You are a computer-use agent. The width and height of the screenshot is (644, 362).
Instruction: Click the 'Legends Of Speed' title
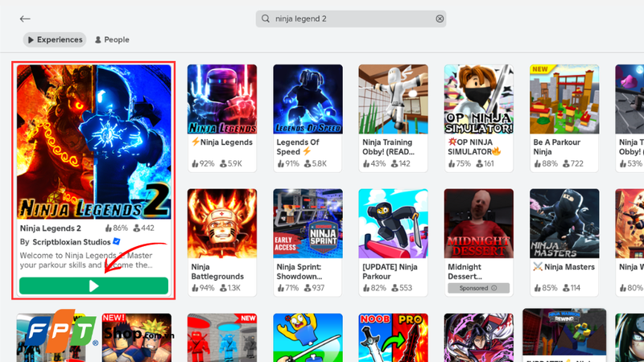(298, 147)
